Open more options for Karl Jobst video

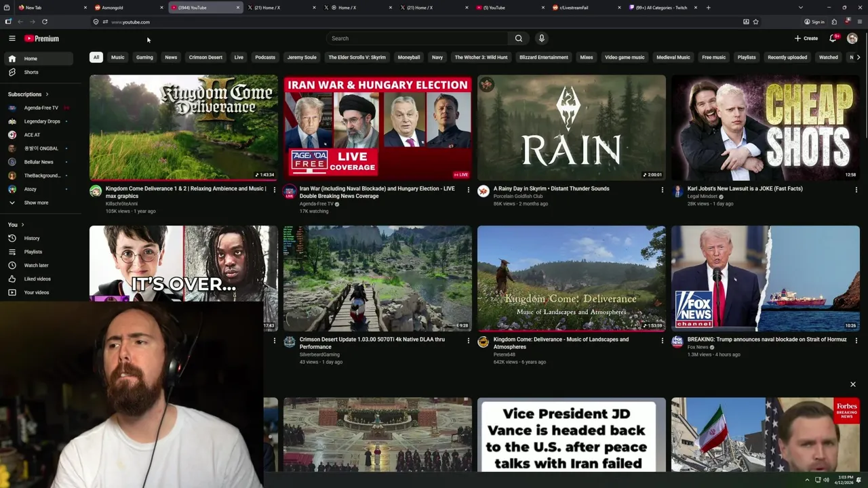(856, 190)
